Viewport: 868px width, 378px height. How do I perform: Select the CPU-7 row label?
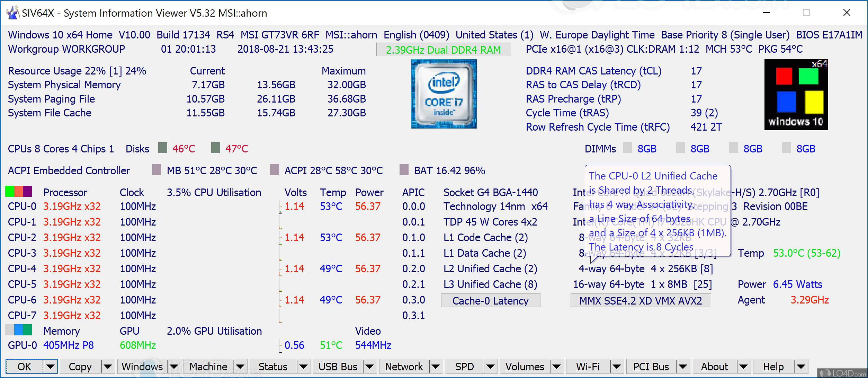[x=22, y=316]
